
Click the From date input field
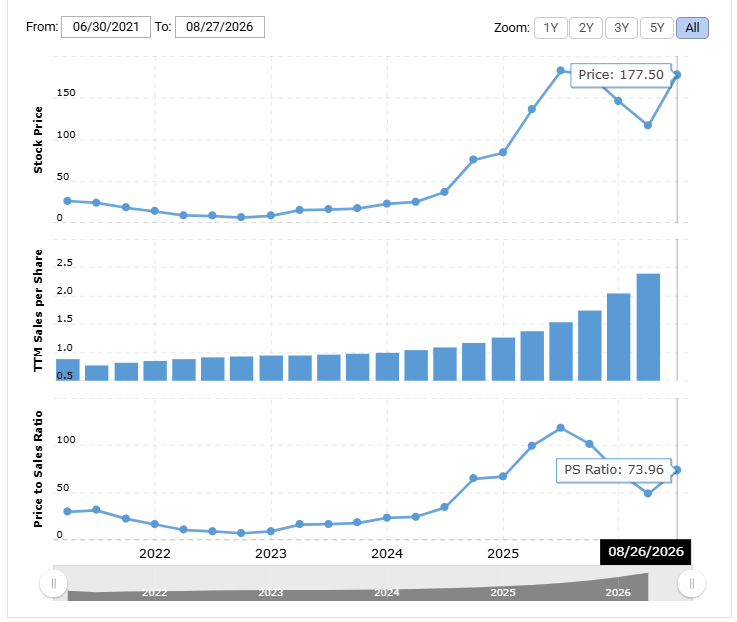pos(106,27)
